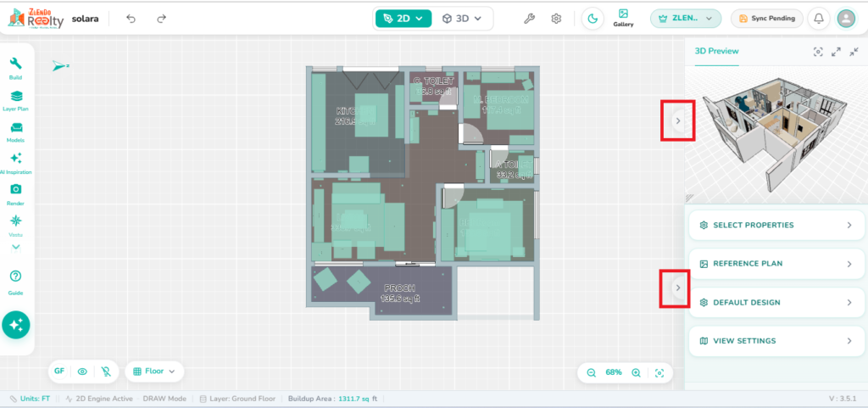Image resolution: width=868 pixels, height=408 pixels.
Task: Click version V : 3.5.1 text
Action: click(843, 399)
